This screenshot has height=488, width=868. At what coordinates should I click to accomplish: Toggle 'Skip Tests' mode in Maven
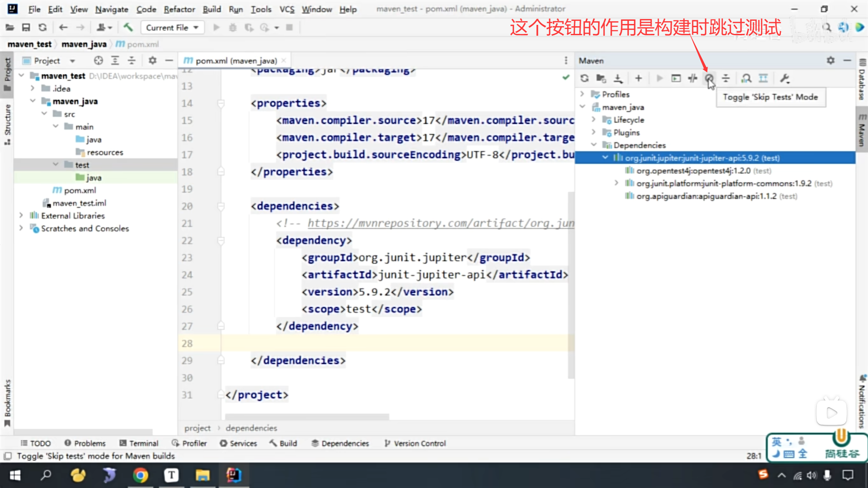709,78
